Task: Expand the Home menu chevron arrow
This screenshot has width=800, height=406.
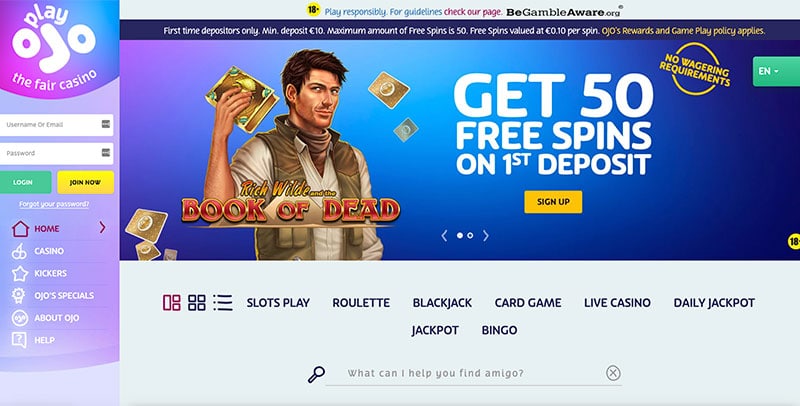Action: (103, 227)
